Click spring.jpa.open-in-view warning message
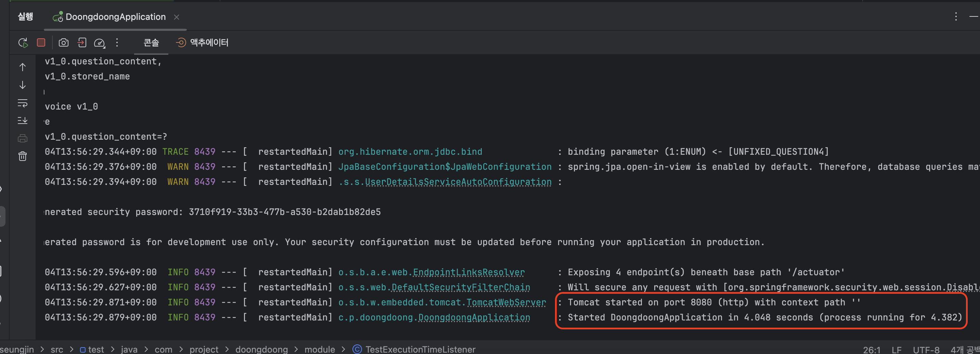Image resolution: width=980 pixels, height=354 pixels. (773, 167)
